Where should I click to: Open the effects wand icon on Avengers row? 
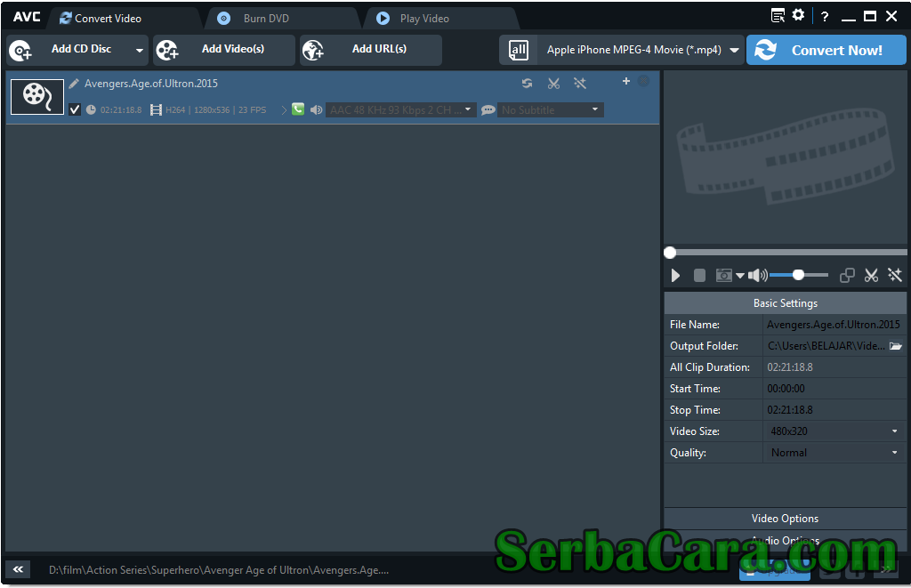[580, 83]
